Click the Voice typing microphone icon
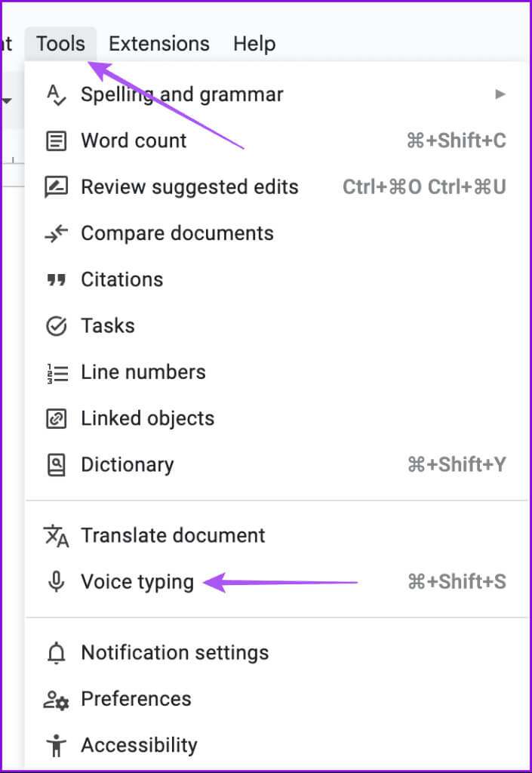532x773 pixels. pos(57,582)
